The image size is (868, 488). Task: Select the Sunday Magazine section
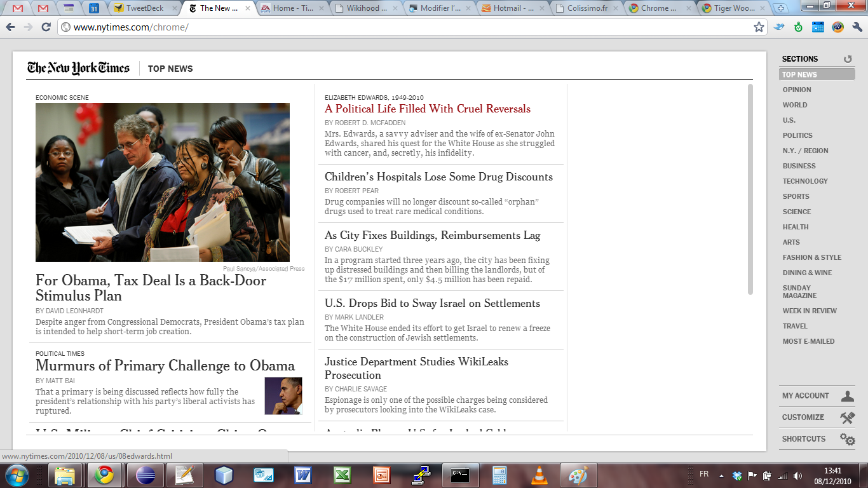click(801, 292)
